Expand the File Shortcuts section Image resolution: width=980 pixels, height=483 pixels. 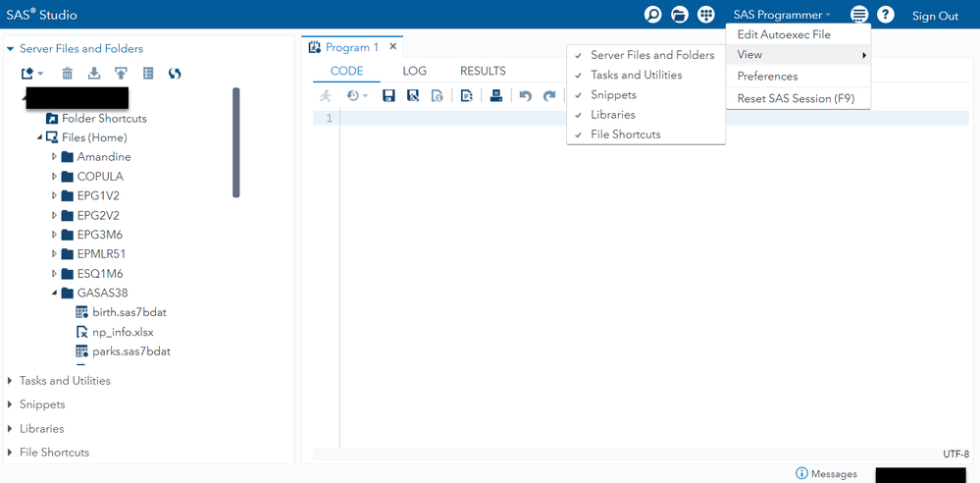tap(10, 453)
